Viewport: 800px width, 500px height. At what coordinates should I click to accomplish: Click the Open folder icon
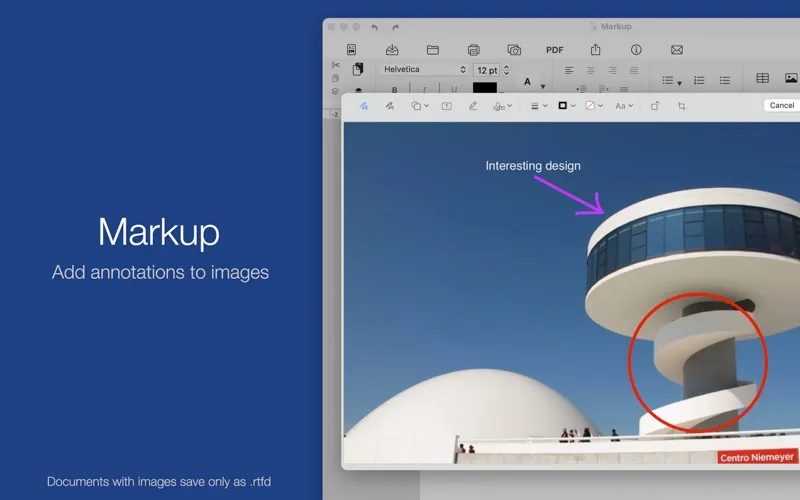pyautogui.click(x=433, y=49)
